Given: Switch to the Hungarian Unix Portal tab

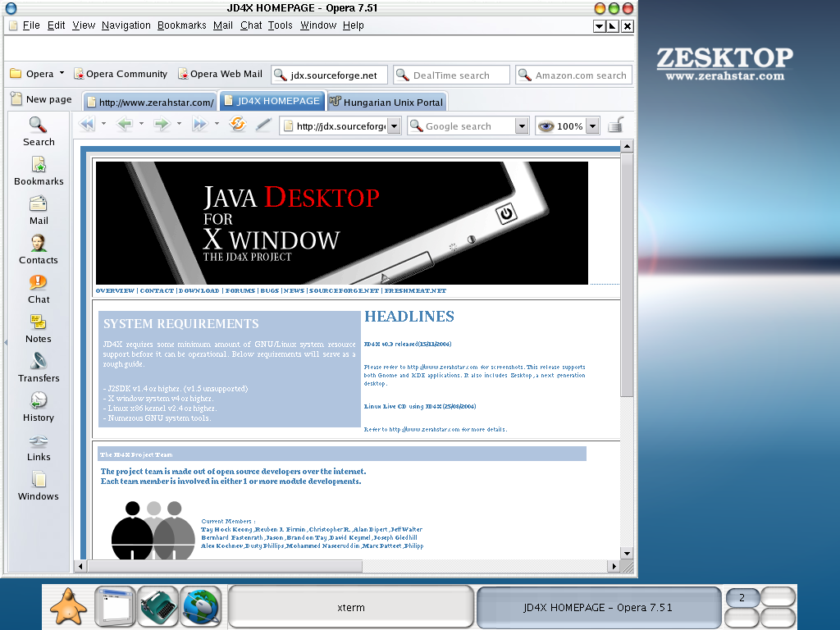Looking at the screenshot, I should tap(386, 102).
